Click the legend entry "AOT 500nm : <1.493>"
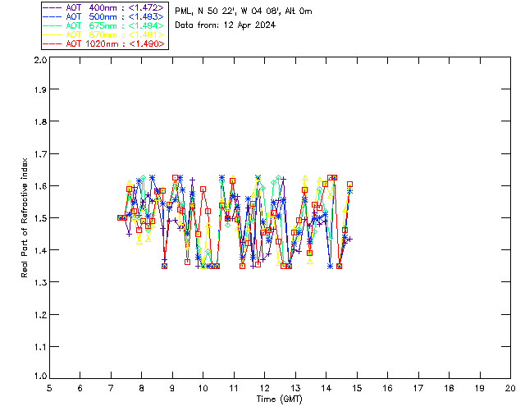 [x=104, y=16]
